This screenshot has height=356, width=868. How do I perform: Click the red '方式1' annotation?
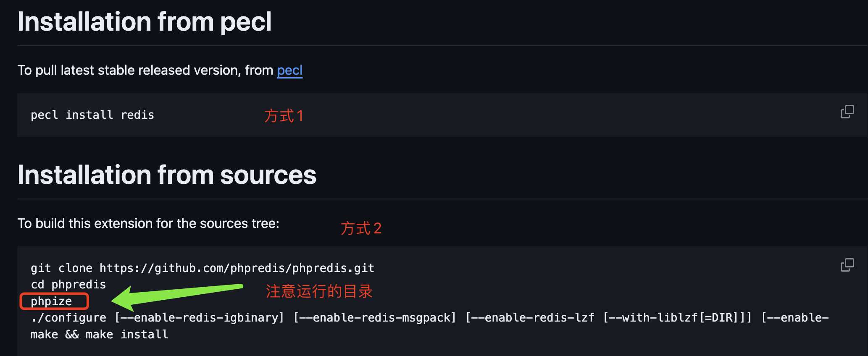pyautogui.click(x=284, y=116)
